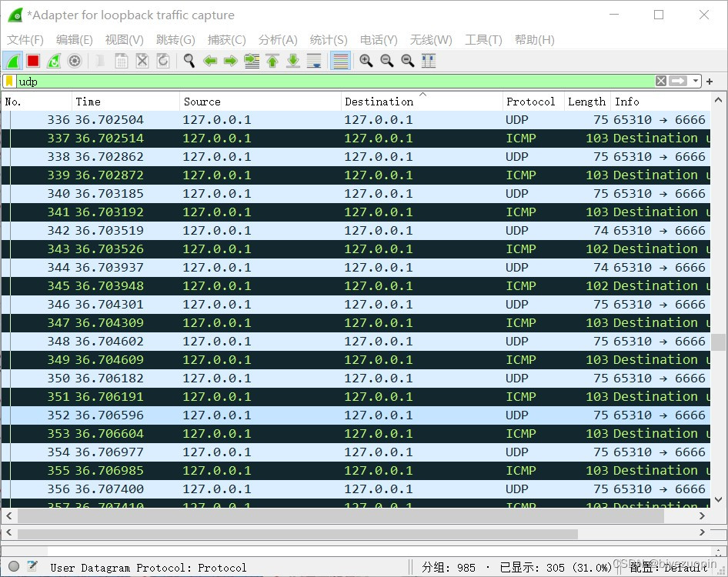Open the 分析(A) menu
Image resolution: width=728 pixels, height=577 pixels.
(x=278, y=40)
